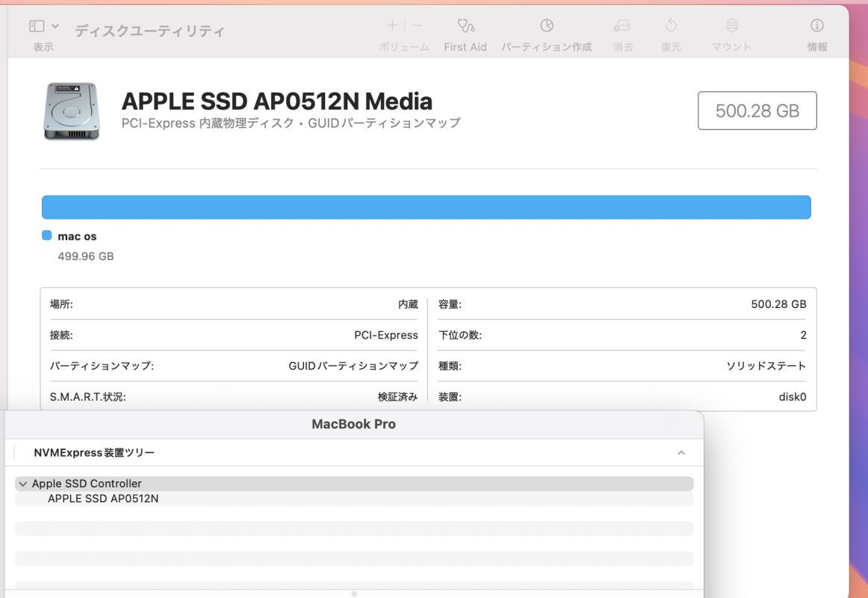Select the MacBook Pro window title

pos(354,424)
